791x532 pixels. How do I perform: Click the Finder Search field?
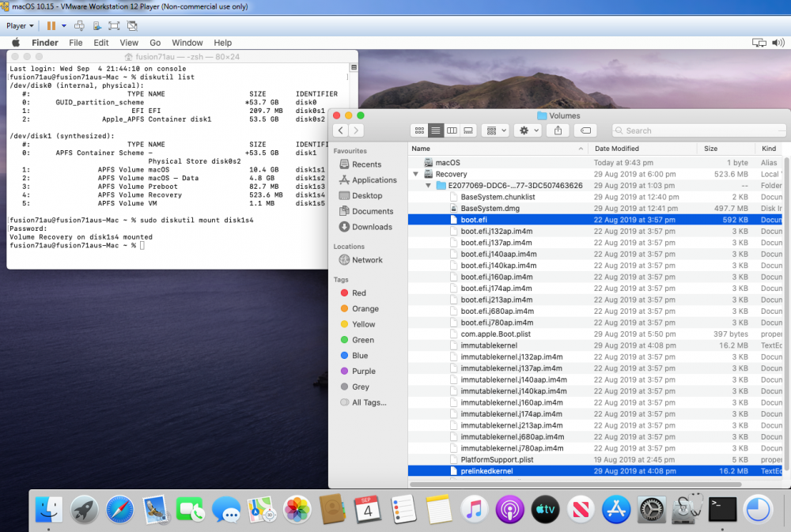pyautogui.click(x=699, y=130)
